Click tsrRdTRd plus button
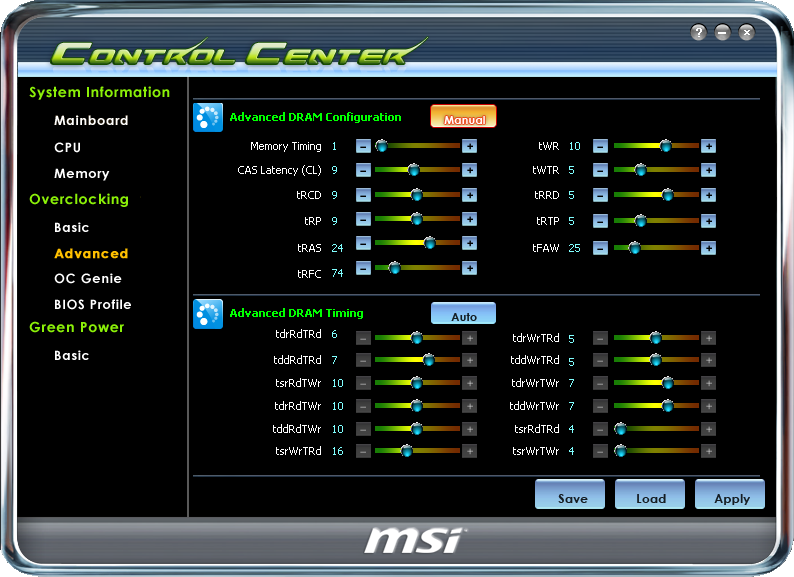The image size is (794, 577). [708, 429]
